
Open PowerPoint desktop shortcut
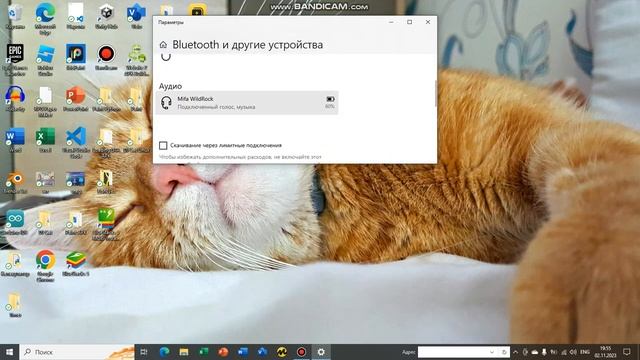tap(76, 99)
